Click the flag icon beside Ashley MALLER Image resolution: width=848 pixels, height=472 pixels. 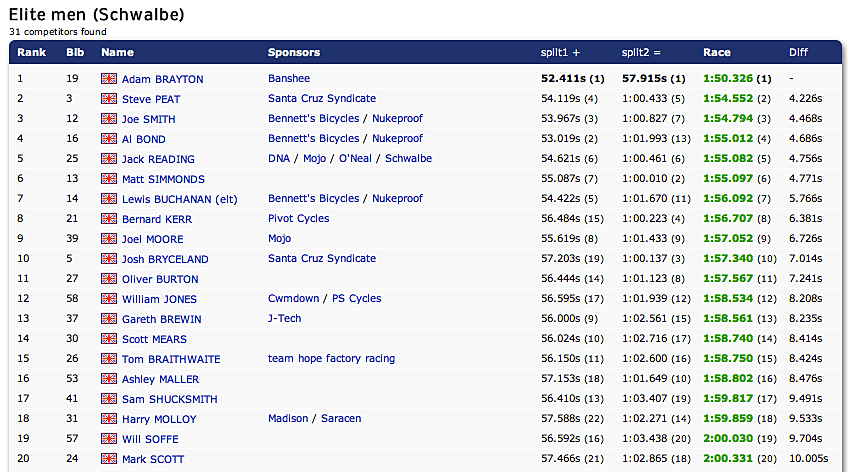(109, 379)
